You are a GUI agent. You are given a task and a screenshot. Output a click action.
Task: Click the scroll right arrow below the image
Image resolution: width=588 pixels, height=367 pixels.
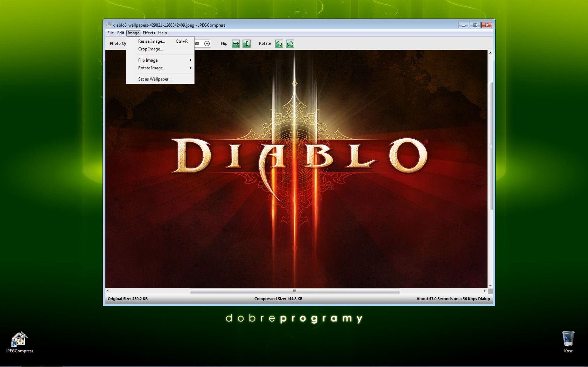coord(485,291)
